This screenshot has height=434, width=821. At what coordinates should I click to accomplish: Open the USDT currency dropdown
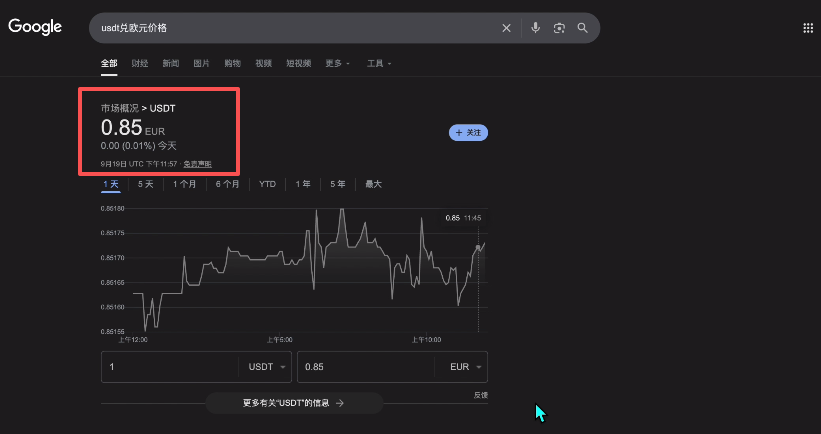pyautogui.click(x=267, y=367)
